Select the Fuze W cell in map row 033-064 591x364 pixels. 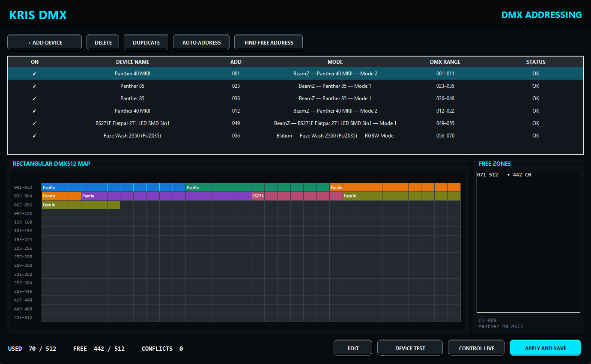[x=349, y=196]
